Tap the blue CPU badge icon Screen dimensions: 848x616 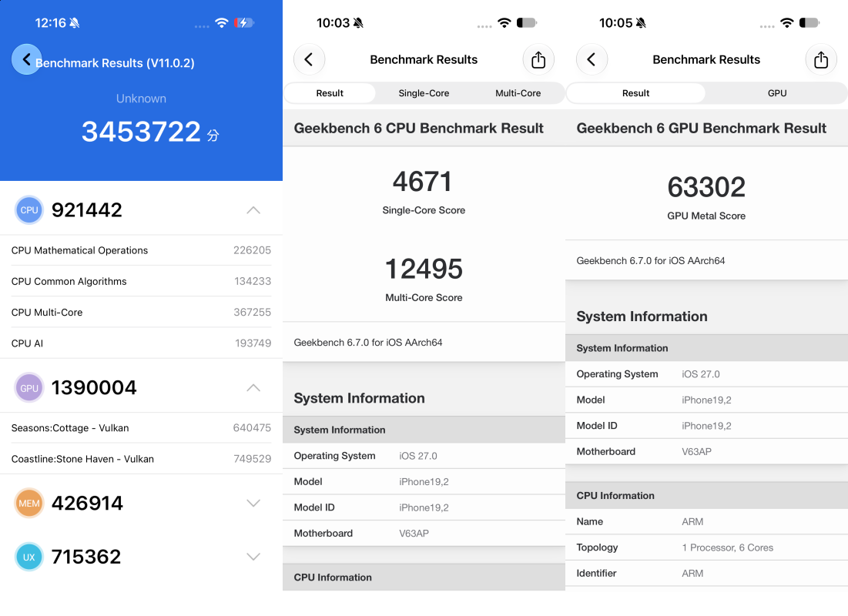[29, 210]
